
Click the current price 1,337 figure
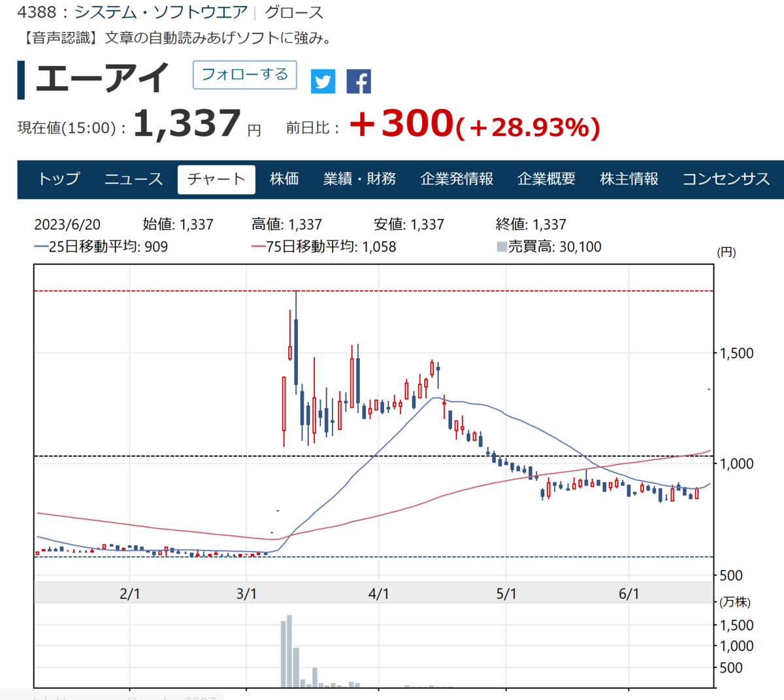[x=188, y=124]
